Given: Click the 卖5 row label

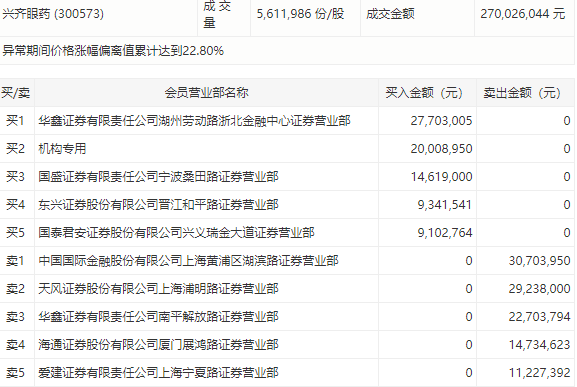Looking at the screenshot, I should click(15, 373).
